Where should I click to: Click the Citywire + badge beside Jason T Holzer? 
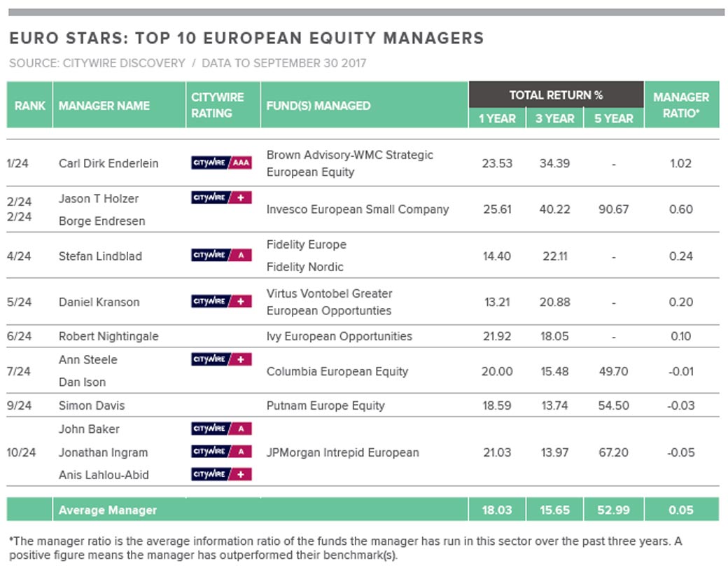coord(221,198)
